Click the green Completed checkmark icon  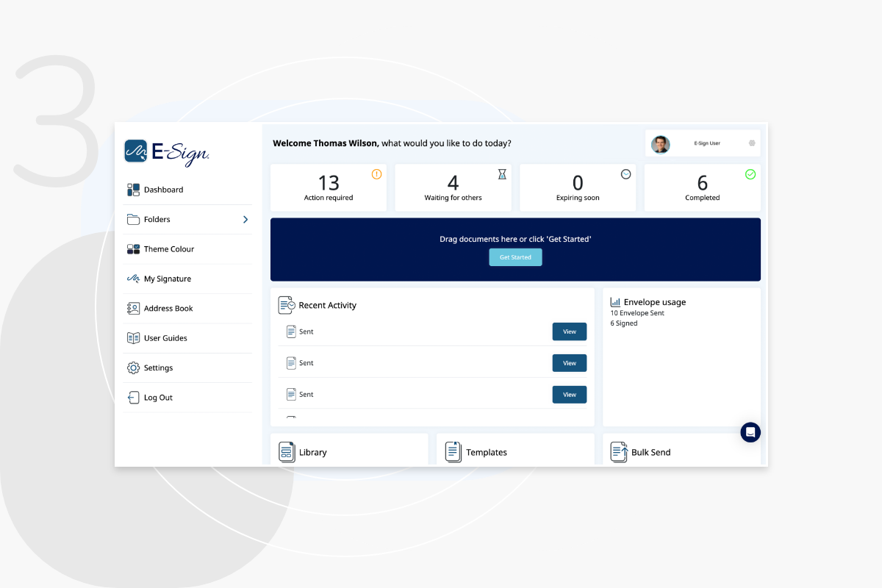pos(750,174)
